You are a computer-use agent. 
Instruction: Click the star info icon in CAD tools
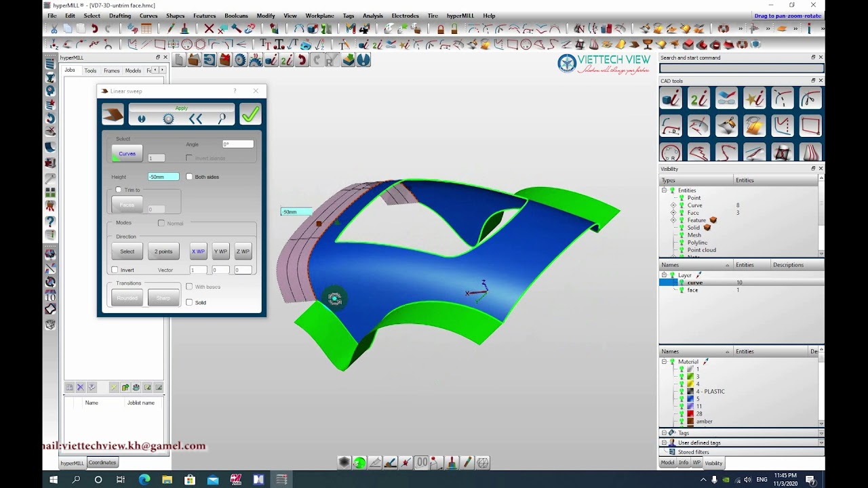point(754,99)
